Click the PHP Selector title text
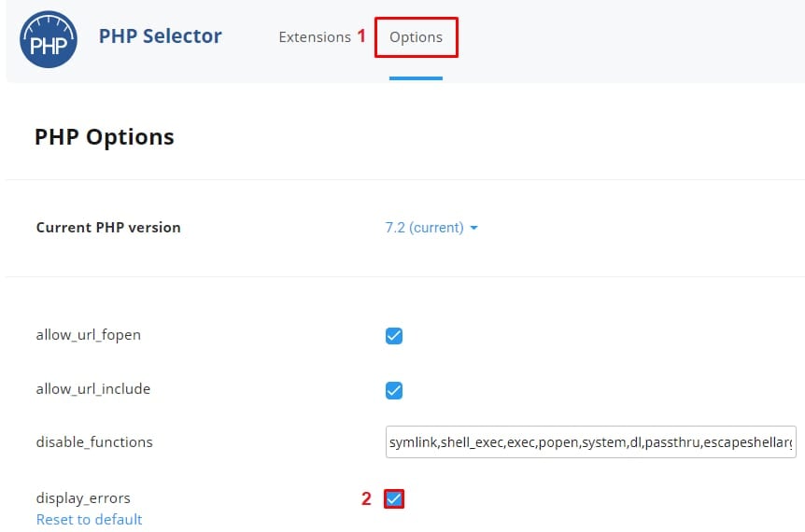 [161, 36]
